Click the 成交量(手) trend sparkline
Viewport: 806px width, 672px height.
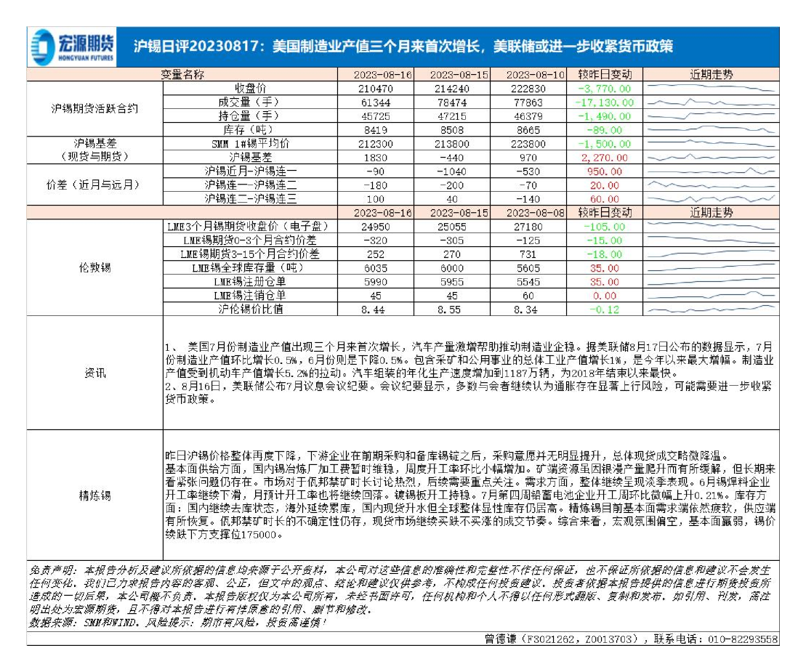tap(711, 102)
